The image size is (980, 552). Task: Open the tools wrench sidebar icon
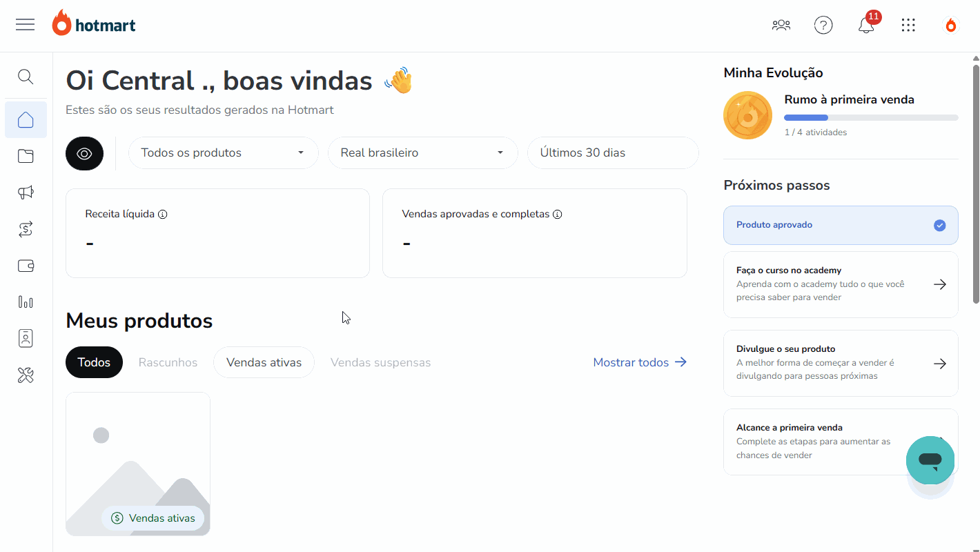click(x=26, y=375)
